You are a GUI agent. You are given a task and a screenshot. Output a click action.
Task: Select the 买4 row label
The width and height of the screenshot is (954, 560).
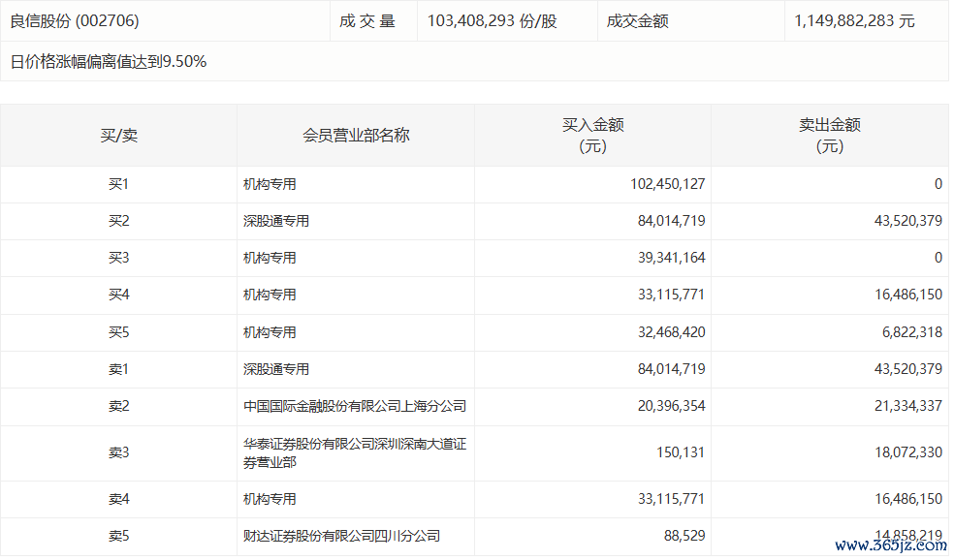(x=118, y=295)
